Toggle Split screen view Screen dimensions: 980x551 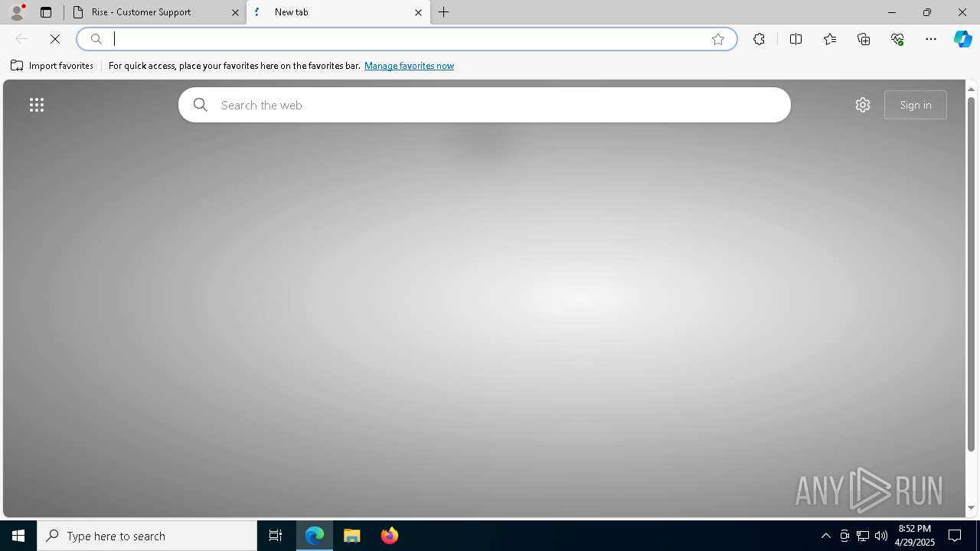(795, 39)
